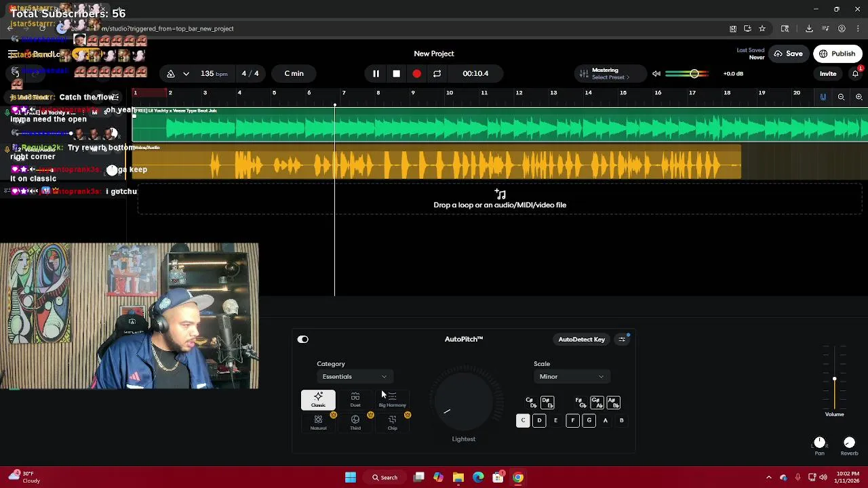The width and height of the screenshot is (868, 488).
Task: Publish the project
Action: pos(837,54)
